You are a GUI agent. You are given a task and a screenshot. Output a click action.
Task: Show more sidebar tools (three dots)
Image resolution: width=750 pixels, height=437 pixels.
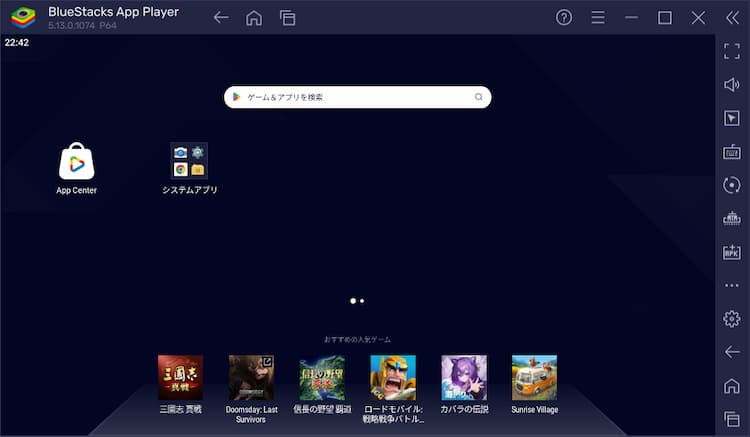[x=732, y=285]
